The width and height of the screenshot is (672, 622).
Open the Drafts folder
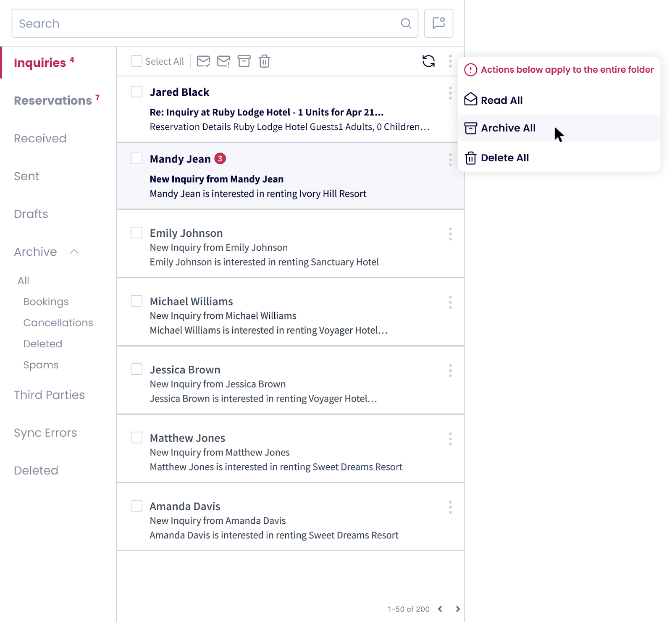click(31, 214)
